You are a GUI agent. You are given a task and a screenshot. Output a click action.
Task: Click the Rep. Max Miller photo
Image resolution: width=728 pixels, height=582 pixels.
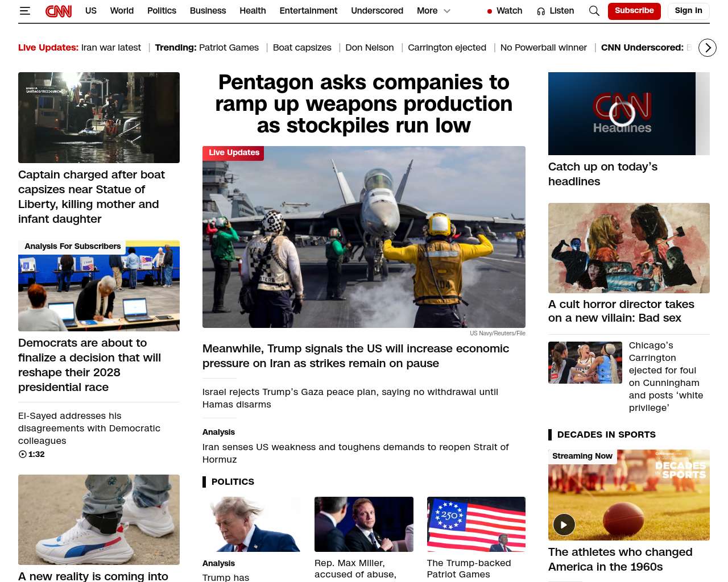coord(364,524)
